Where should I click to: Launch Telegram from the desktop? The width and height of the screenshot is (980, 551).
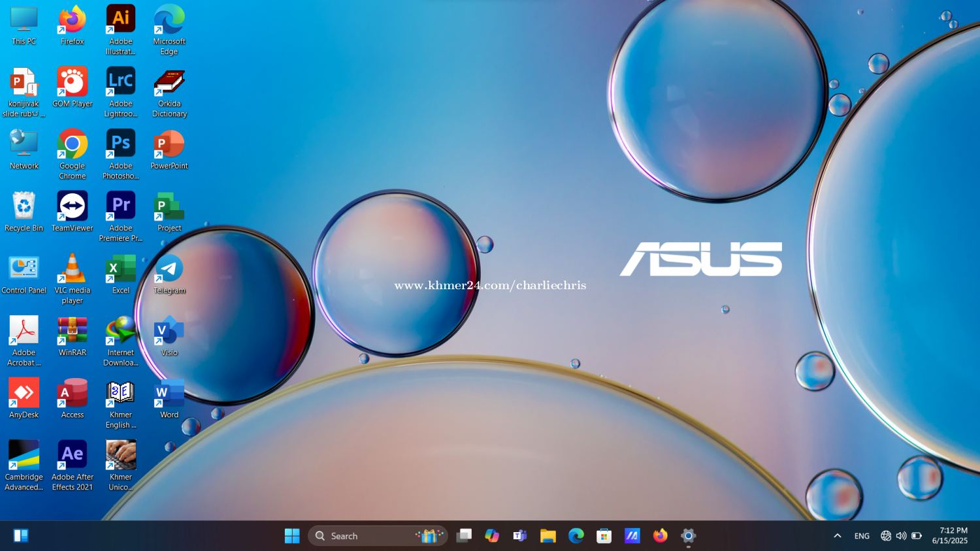coord(169,274)
